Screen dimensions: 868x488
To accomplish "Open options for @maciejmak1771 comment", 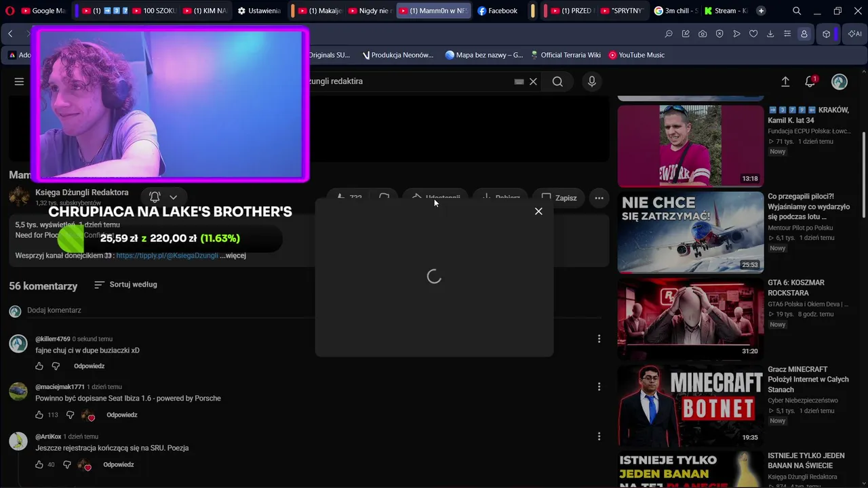I will pyautogui.click(x=599, y=387).
